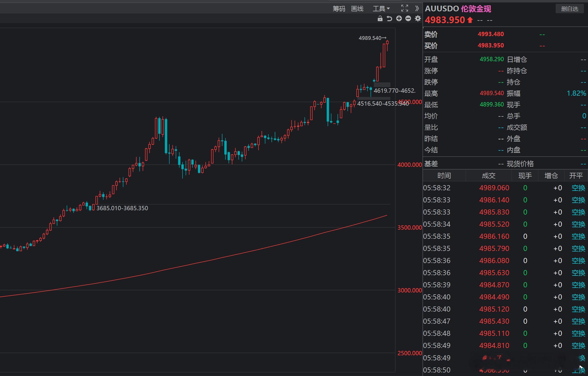This screenshot has width=588, height=376.
Task: Zoom out with the minus icon
Action: (x=408, y=18)
